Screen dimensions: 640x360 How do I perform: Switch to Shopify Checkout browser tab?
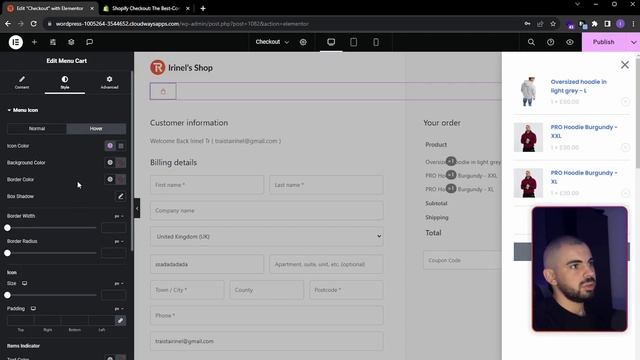pos(146,8)
